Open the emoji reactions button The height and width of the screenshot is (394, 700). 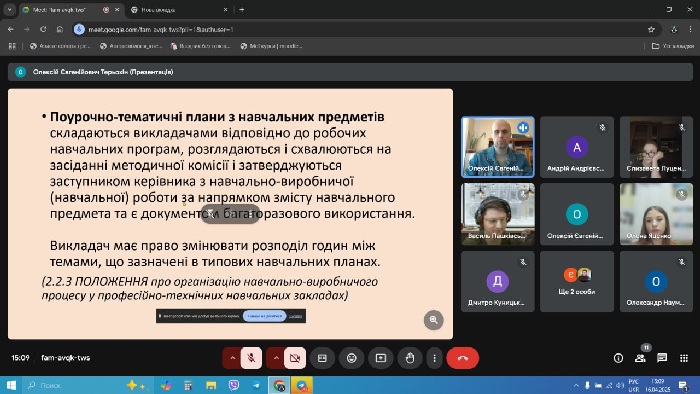[x=352, y=358]
